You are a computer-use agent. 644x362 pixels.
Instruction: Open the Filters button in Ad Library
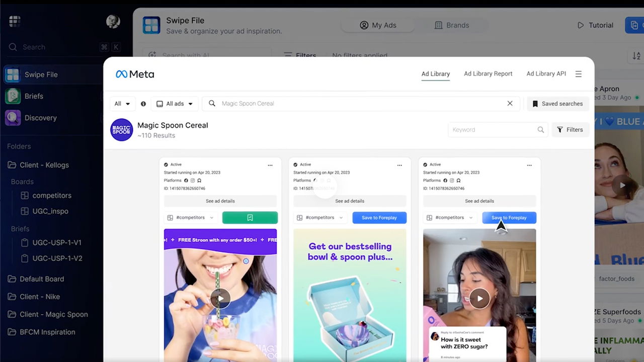click(570, 129)
